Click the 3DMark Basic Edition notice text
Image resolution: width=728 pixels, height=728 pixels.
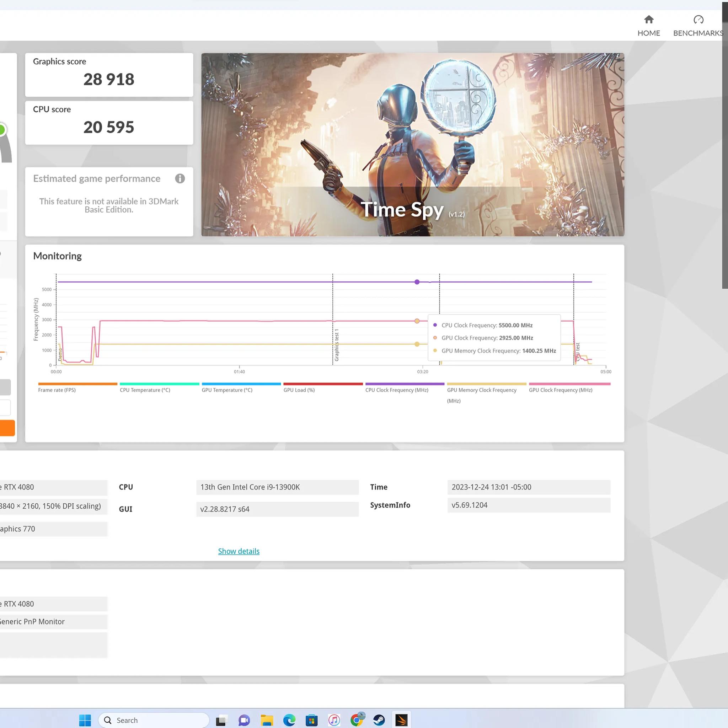[x=108, y=205]
